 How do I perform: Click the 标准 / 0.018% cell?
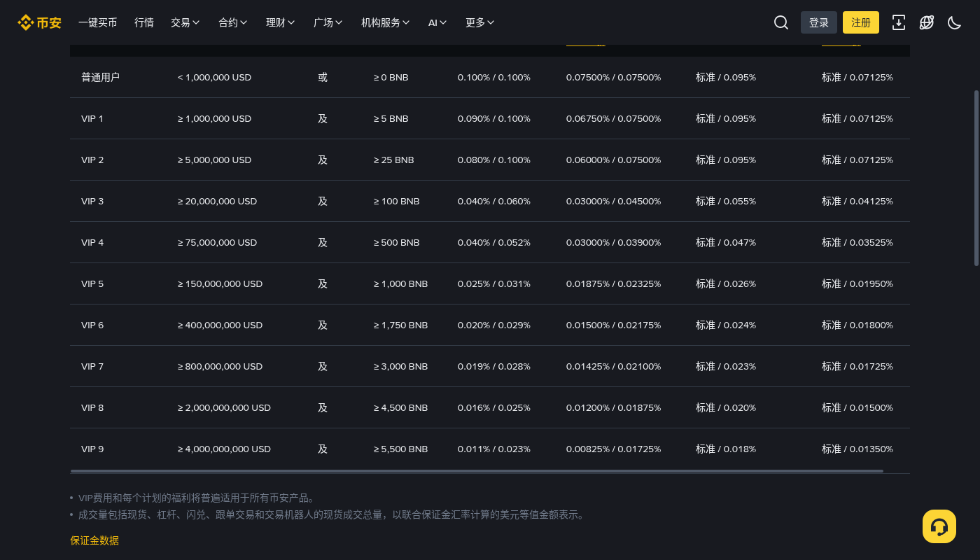point(726,449)
